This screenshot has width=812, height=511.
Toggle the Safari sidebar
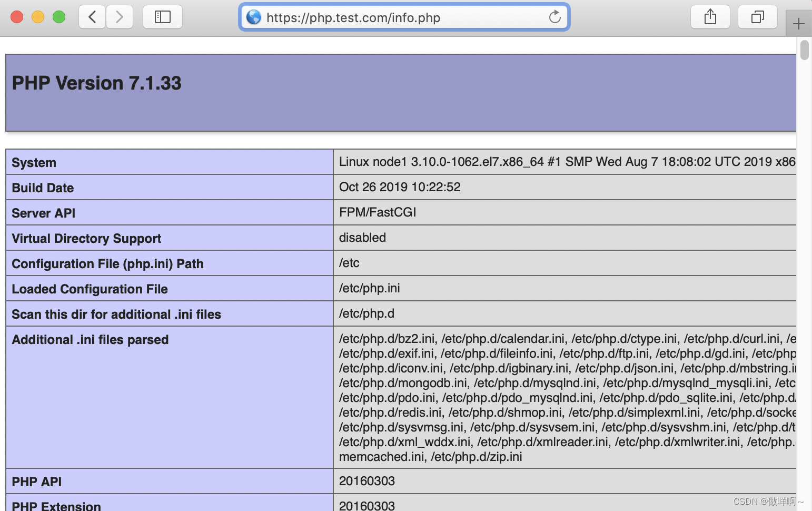pyautogui.click(x=163, y=17)
